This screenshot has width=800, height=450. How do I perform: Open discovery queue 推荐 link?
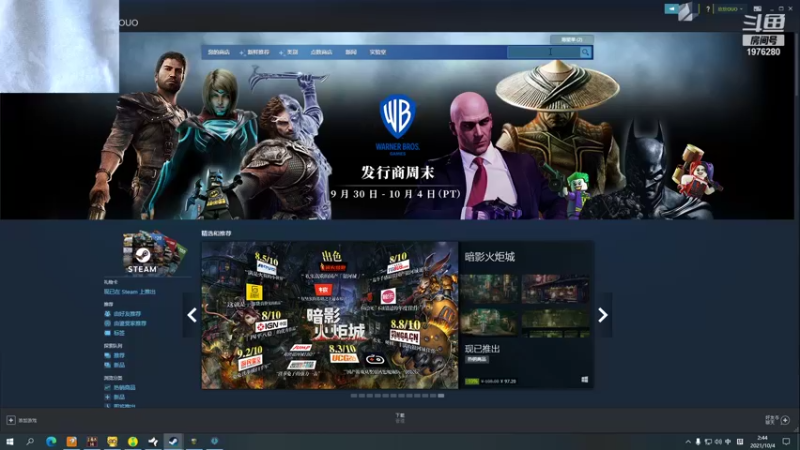tap(119, 355)
